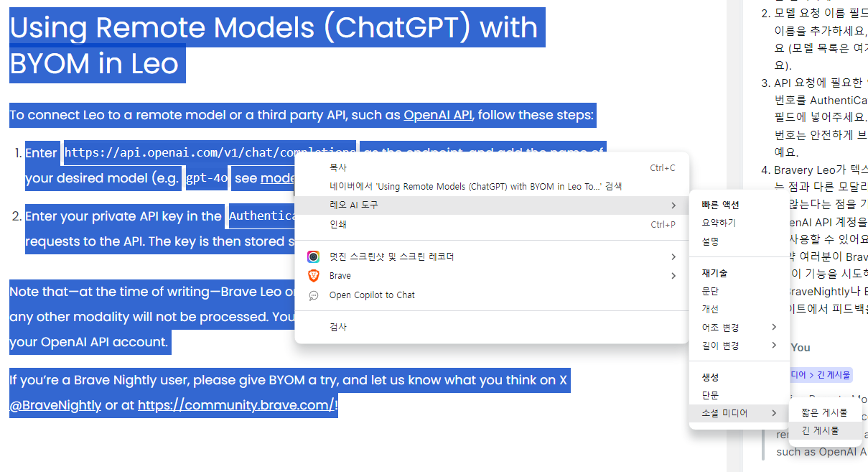Open the community.brave.com link

[235, 405]
